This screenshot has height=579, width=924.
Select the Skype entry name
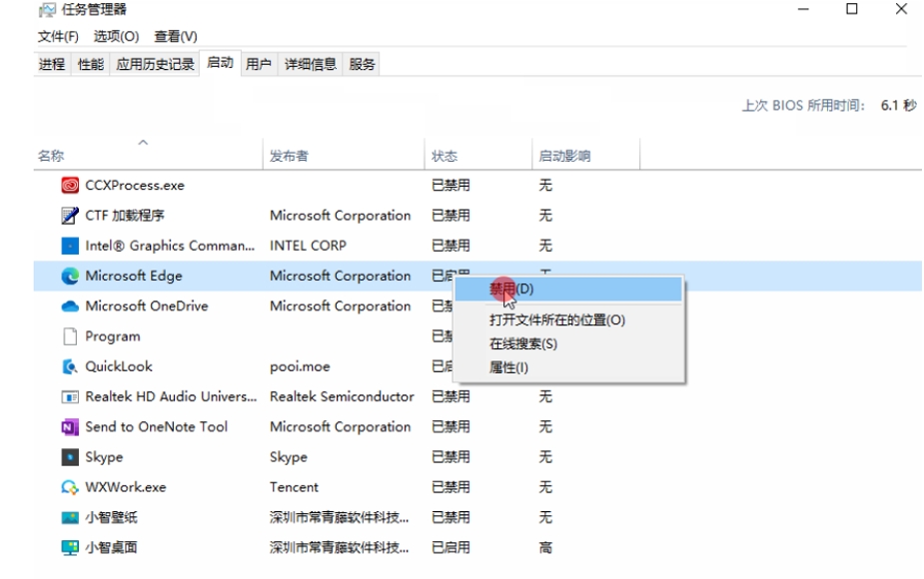[x=104, y=457]
